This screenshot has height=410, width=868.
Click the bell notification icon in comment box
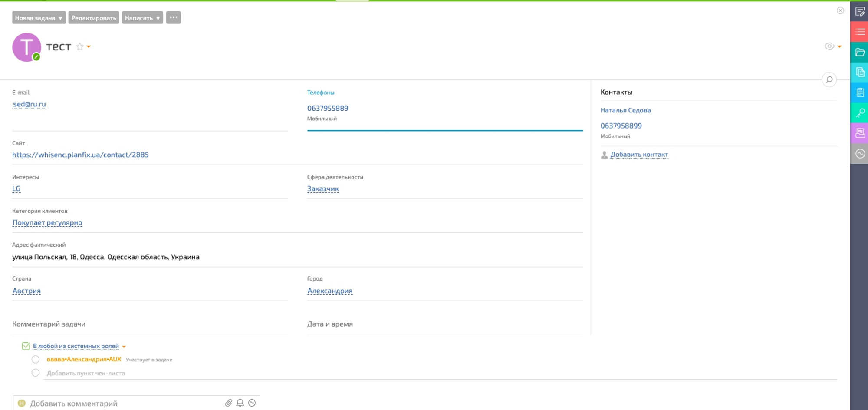[x=240, y=403]
